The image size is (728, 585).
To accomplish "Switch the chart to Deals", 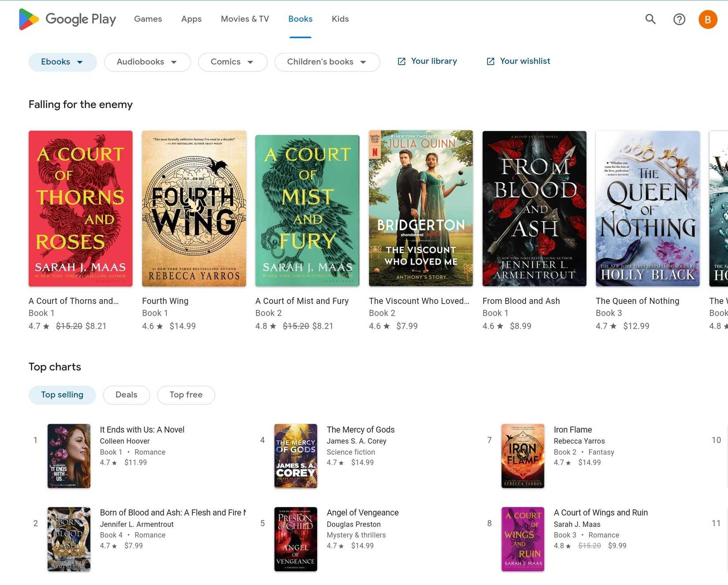I will [126, 395].
